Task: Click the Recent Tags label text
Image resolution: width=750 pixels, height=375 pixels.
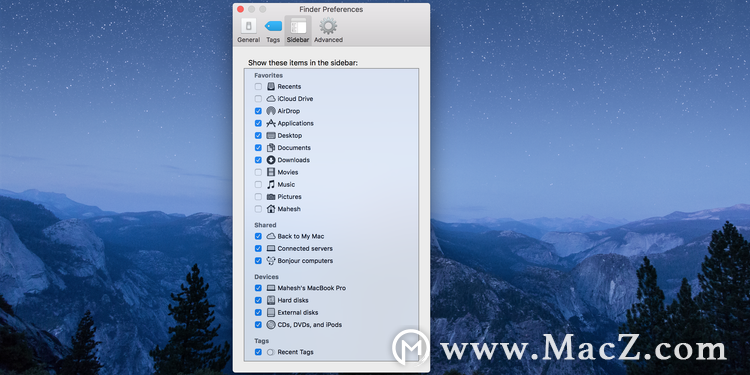Action: (296, 353)
